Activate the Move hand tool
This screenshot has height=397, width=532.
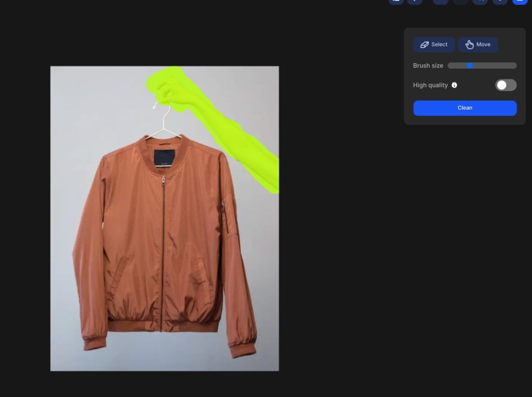pos(477,45)
